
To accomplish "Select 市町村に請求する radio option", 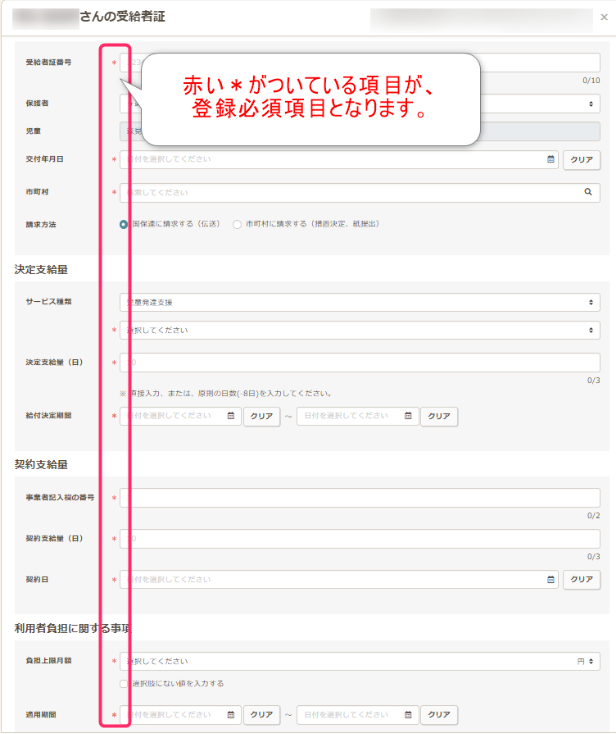I will [x=237, y=224].
